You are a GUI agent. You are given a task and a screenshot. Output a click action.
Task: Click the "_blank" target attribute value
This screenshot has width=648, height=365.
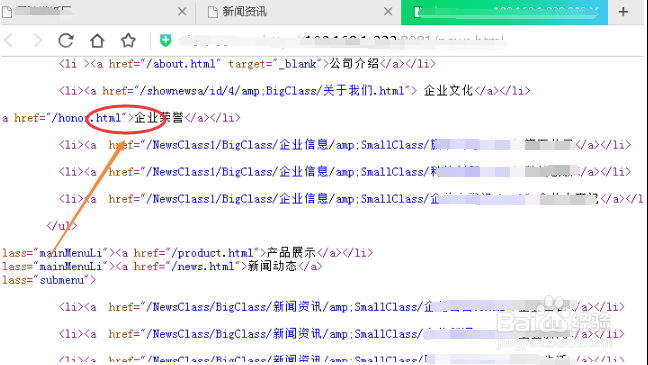coord(297,64)
